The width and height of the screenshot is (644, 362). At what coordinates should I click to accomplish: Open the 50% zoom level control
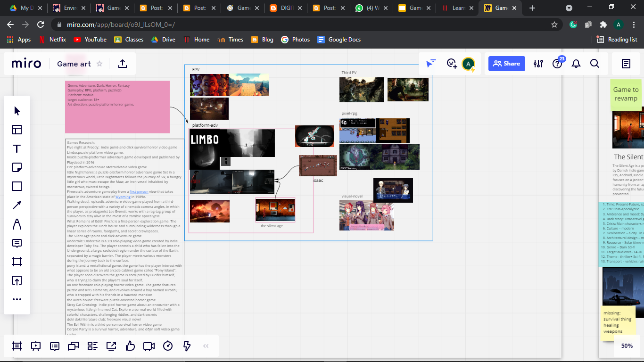(627, 346)
